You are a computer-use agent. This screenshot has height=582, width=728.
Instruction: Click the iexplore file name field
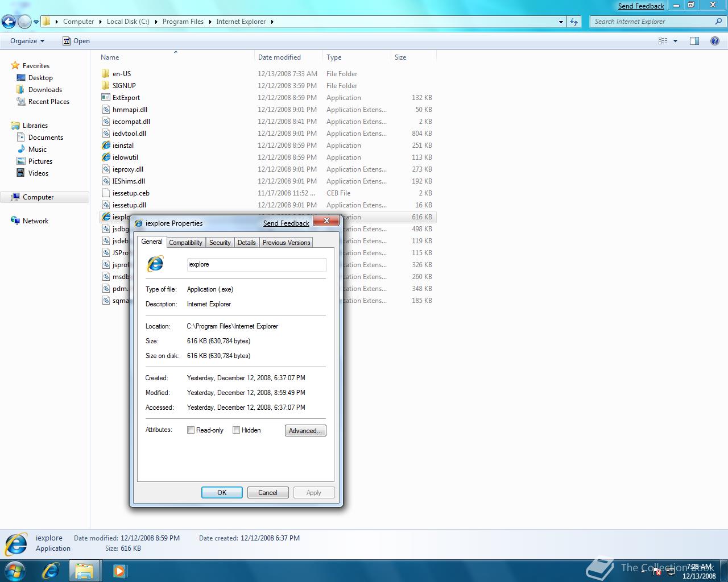tap(257, 265)
